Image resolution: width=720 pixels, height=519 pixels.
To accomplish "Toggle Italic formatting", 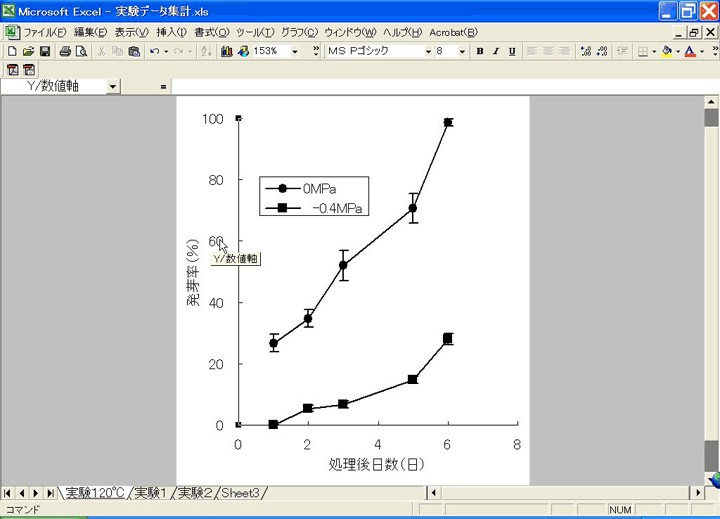I will click(x=496, y=51).
